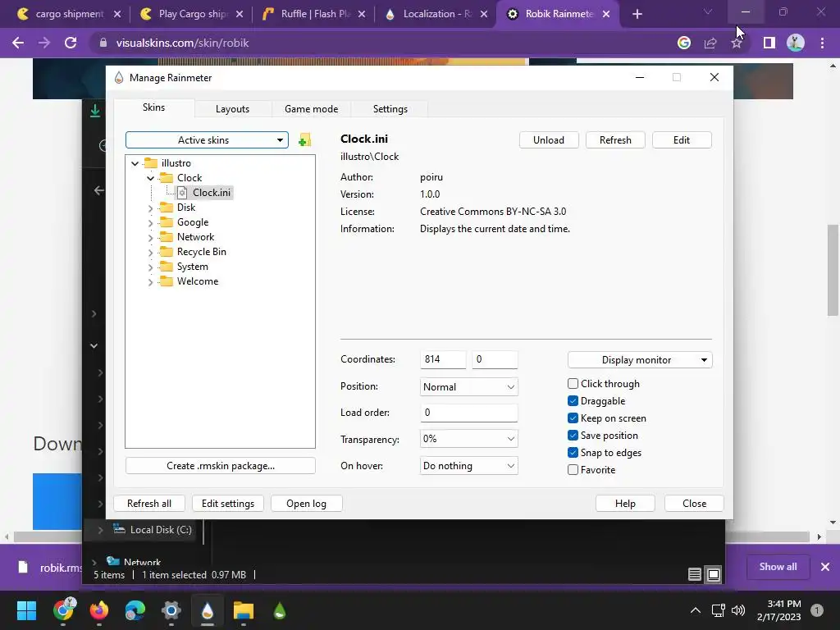The image size is (840, 630).
Task: Open Chrome from the taskbar
Action: click(64, 610)
